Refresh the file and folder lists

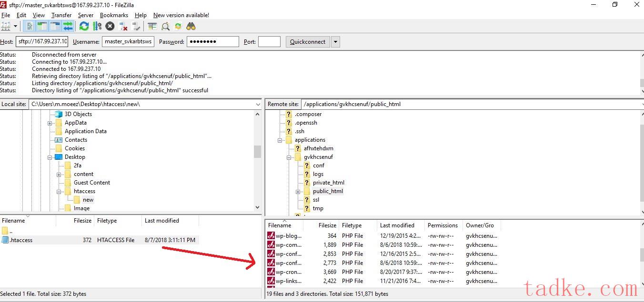[84, 26]
